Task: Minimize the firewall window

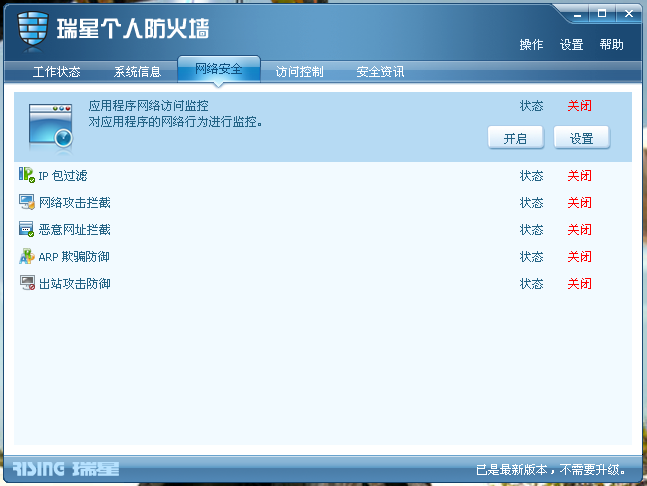Action: 577,14
